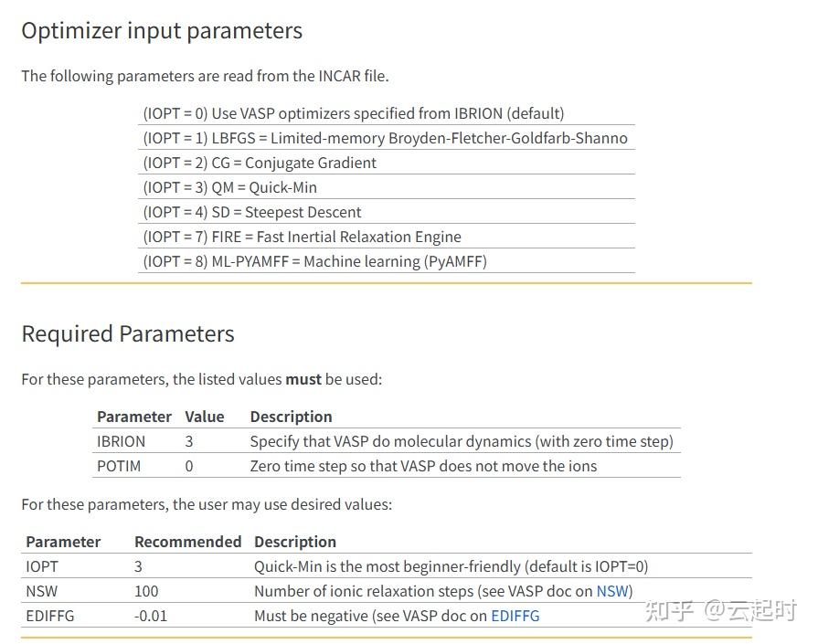Click the "Zero time step" POTIM description
The height and width of the screenshot is (644, 818).
click(423, 466)
